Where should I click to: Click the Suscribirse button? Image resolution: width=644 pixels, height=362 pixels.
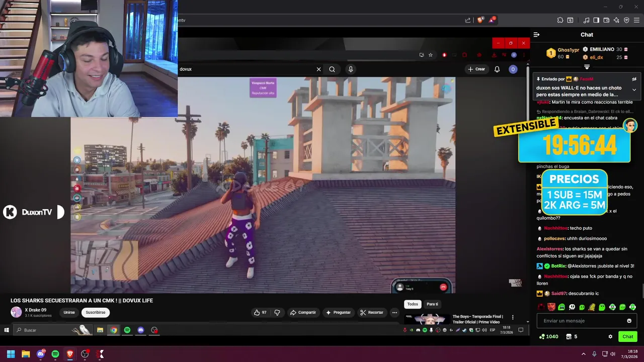click(96, 313)
